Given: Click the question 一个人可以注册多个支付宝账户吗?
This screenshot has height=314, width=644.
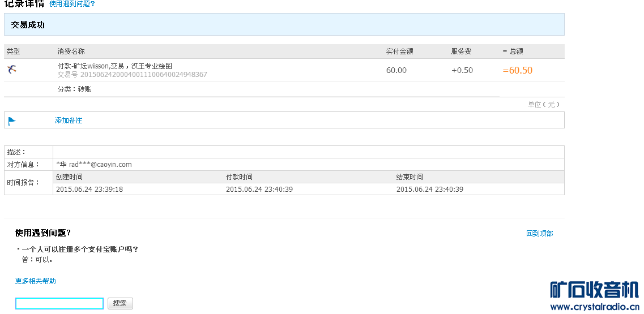Looking at the screenshot, I should point(80,249).
